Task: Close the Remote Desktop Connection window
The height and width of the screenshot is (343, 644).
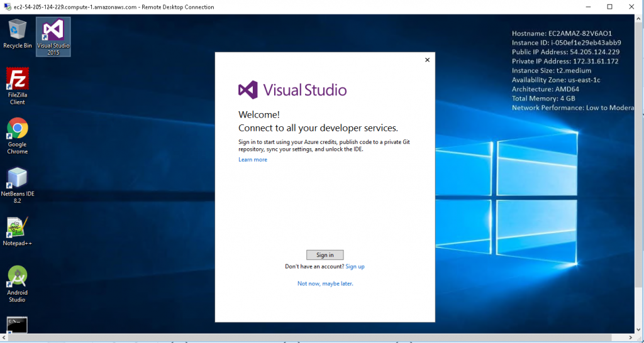Action: pyautogui.click(x=633, y=7)
